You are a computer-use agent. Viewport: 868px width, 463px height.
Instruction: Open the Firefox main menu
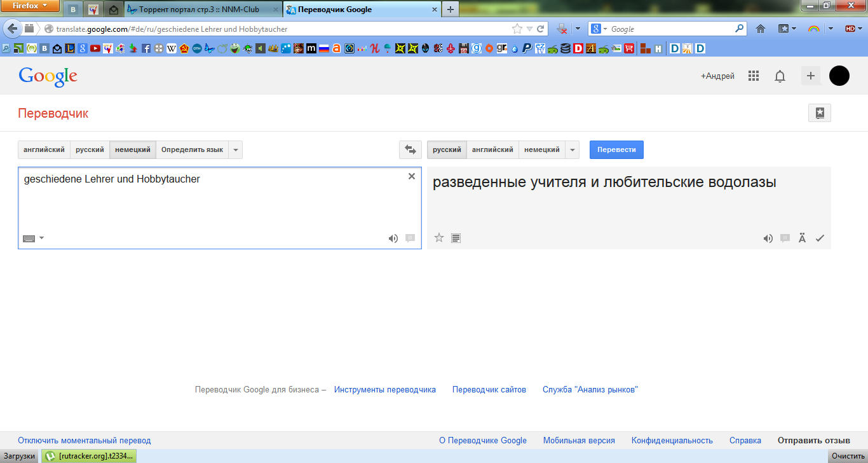[30, 6]
